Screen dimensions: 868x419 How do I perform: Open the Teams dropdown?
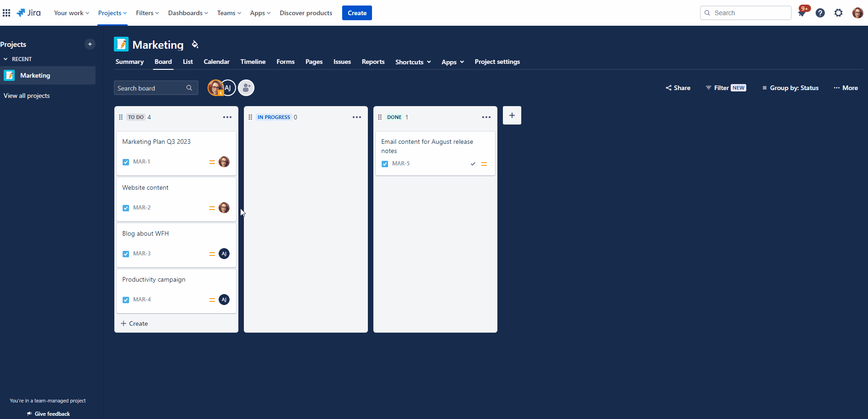[x=229, y=13]
